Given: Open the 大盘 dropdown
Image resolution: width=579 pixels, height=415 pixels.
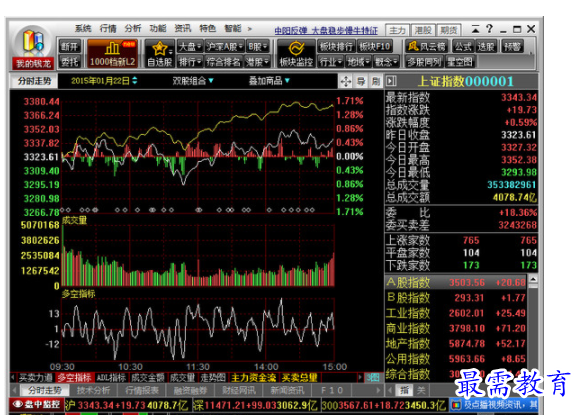Looking at the screenshot, I should 189,47.
